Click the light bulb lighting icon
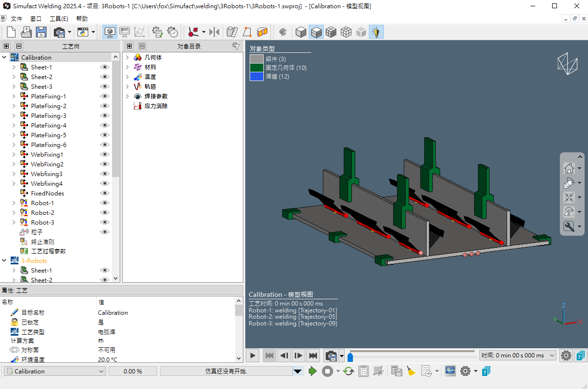 click(x=376, y=32)
